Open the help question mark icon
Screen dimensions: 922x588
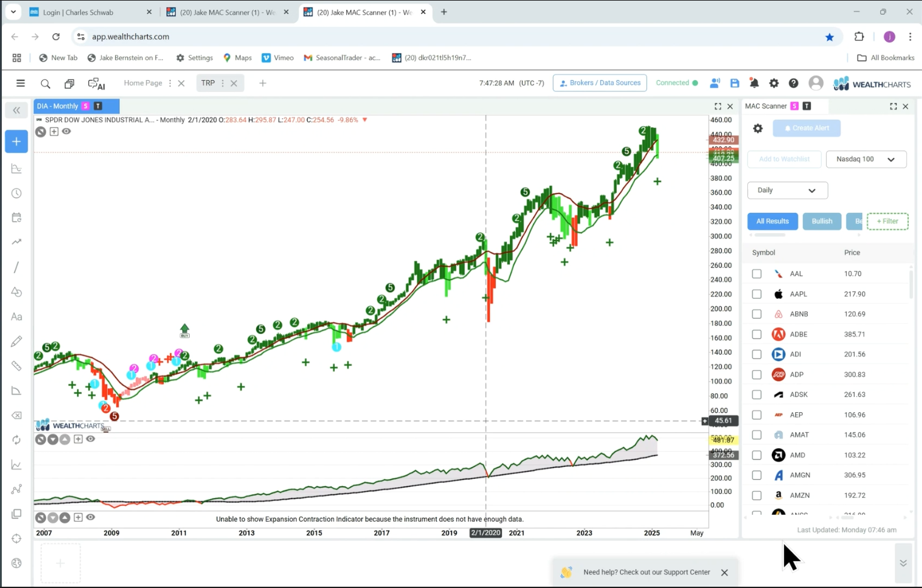pos(793,83)
